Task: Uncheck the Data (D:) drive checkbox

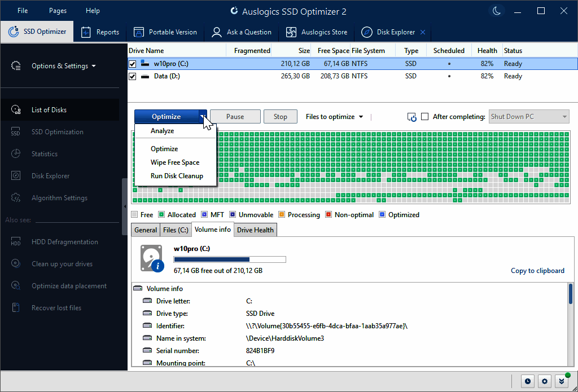Action: coord(133,76)
